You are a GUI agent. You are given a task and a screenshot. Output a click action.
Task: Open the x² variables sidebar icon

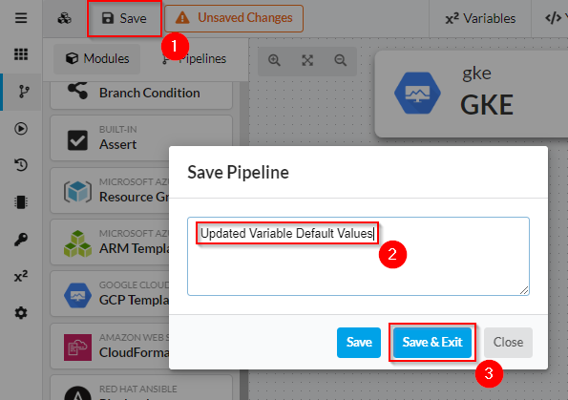pos(21,276)
